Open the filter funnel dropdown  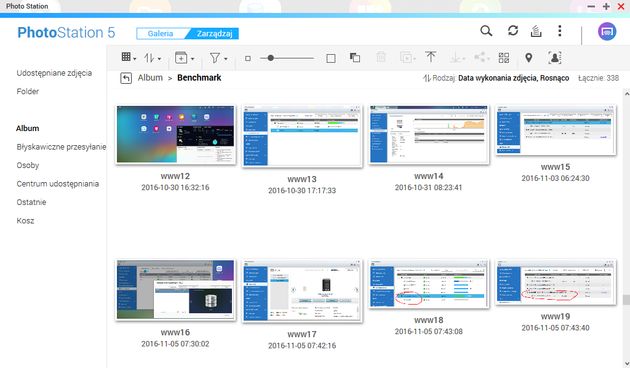click(x=219, y=59)
